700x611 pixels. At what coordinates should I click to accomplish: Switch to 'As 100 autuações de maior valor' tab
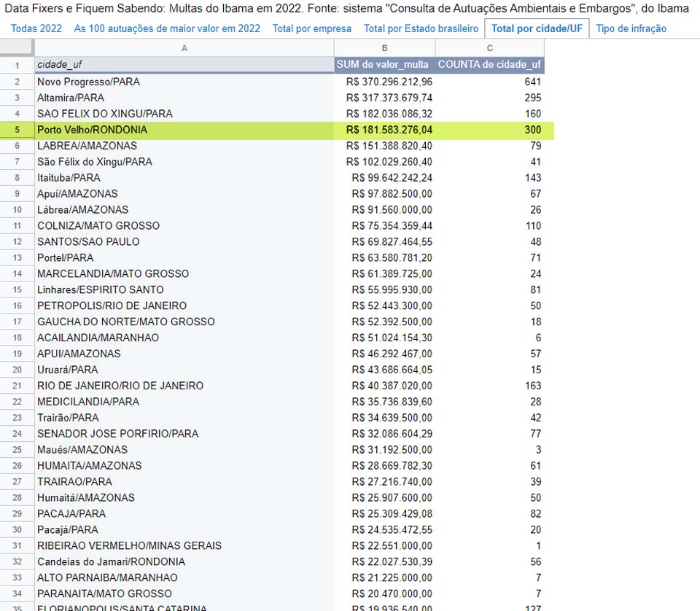[167, 28]
